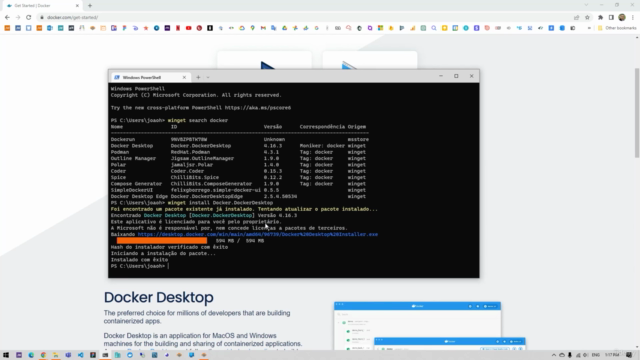
Task: Open Google Translate bookmark icon
Action: [x=274, y=28]
